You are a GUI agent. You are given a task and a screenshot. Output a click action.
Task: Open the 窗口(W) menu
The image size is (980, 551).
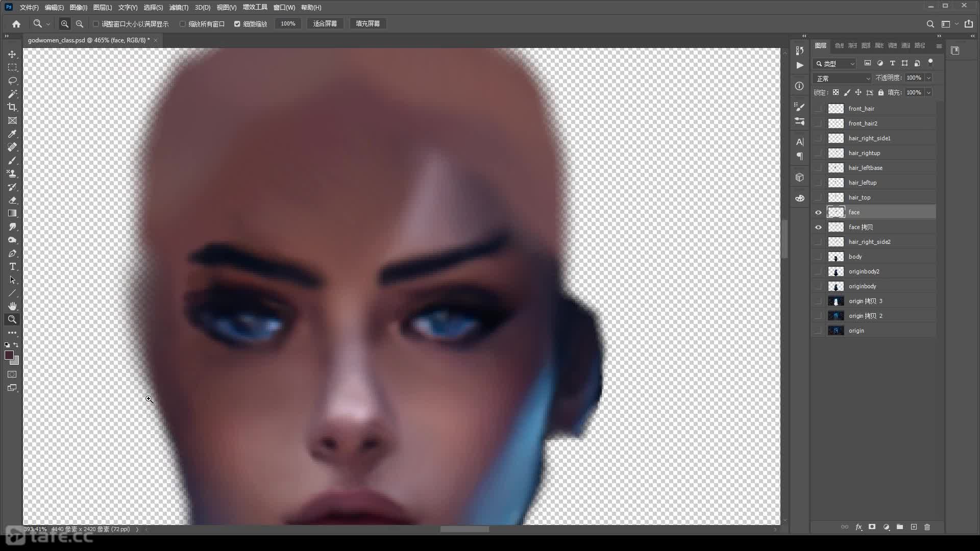tap(284, 7)
